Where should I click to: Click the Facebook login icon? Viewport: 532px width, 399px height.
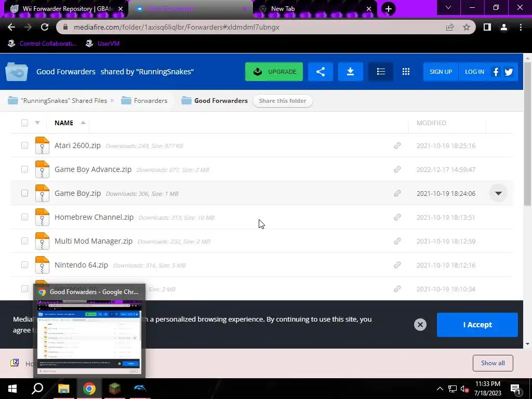(496, 72)
